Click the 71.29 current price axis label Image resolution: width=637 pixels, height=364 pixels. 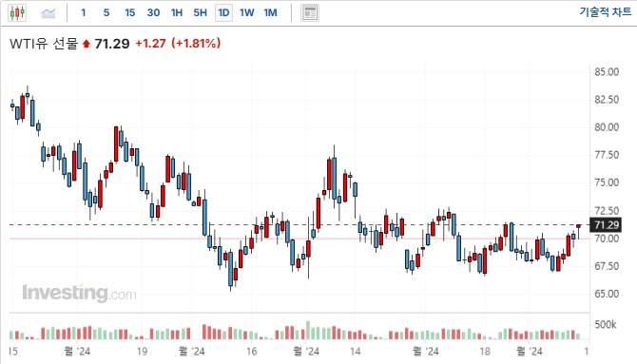[x=607, y=225]
